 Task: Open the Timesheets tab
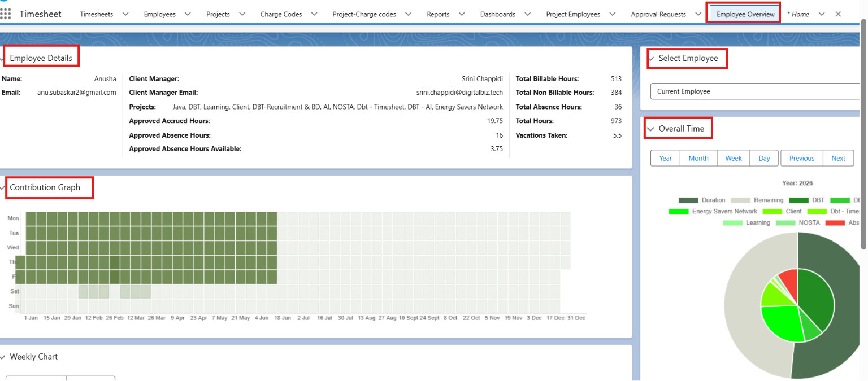click(96, 14)
